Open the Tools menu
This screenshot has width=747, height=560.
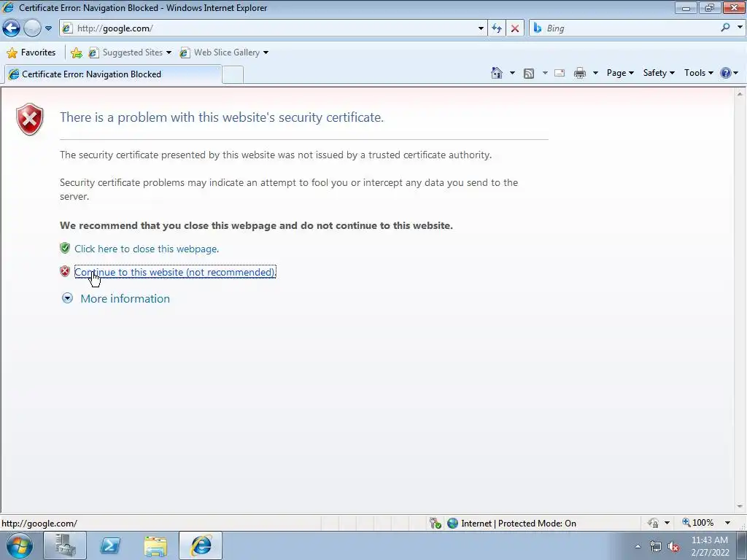point(698,73)
